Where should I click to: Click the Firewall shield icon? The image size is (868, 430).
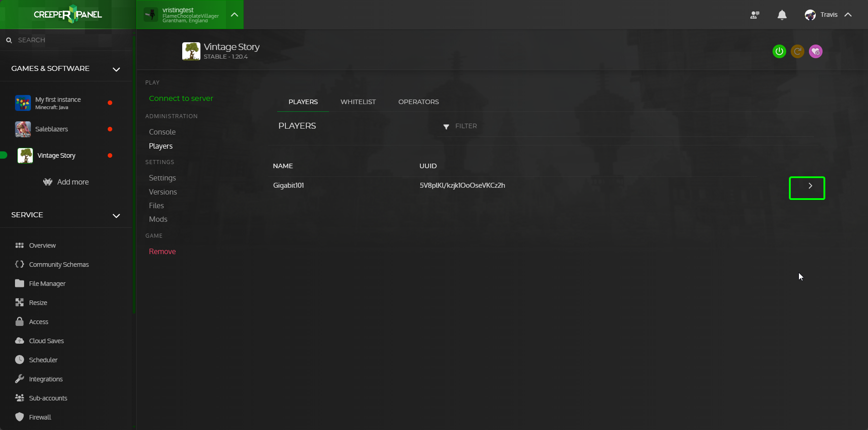tap(20, 417)
